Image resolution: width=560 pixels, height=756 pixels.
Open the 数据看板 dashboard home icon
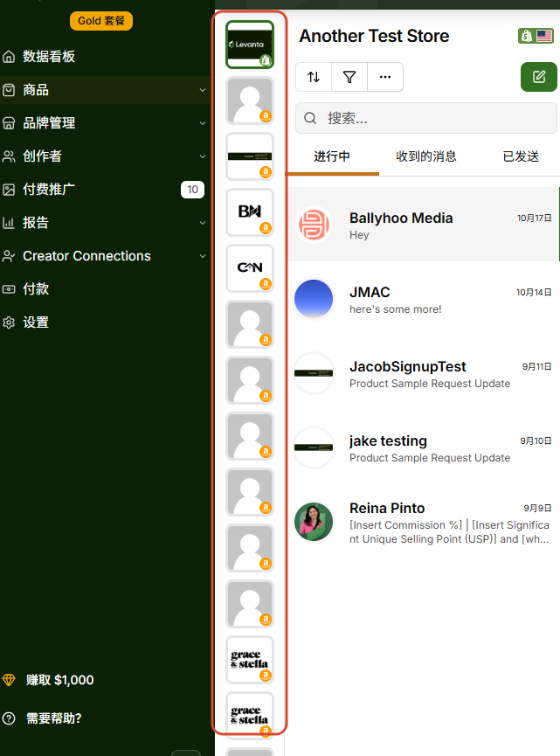9,57
